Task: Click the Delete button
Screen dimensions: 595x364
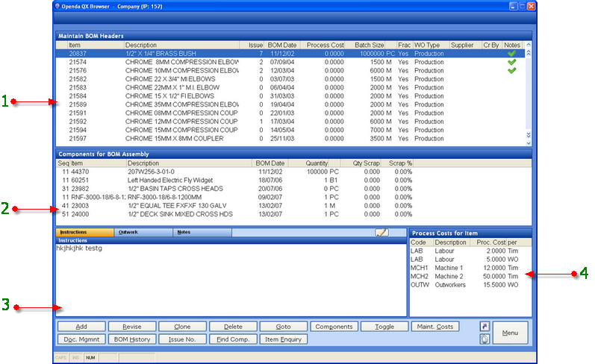Action: pos(233,327)
